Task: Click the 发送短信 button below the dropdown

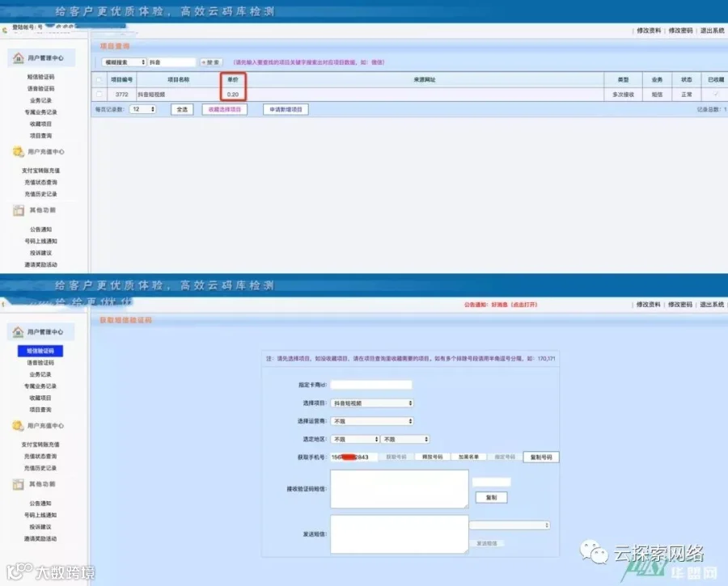Action: coord(487,543)
